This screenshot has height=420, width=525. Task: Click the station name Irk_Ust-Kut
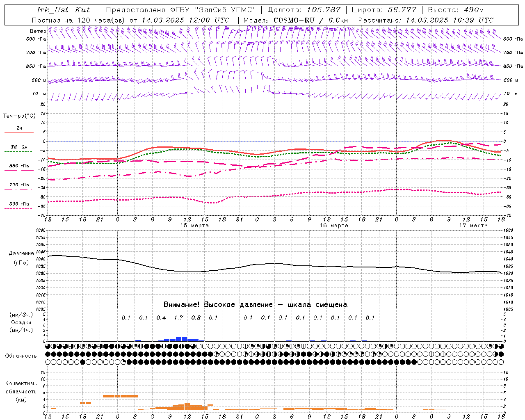point(64,10)
